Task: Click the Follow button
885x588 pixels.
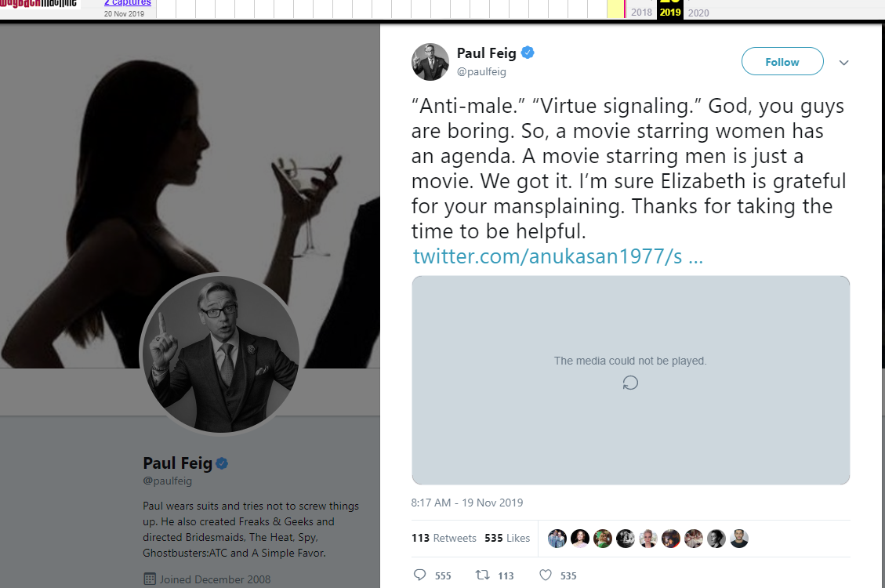Action: point(782,62)
